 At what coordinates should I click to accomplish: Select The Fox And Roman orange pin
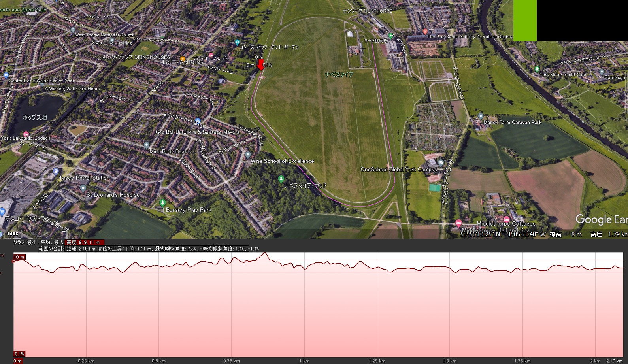click(183, 59)
